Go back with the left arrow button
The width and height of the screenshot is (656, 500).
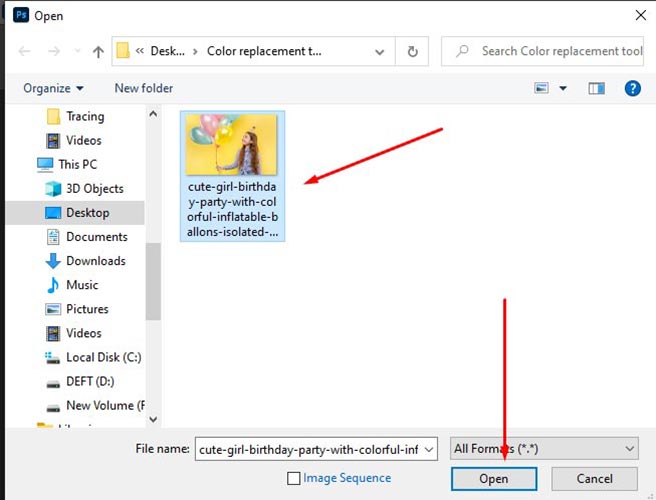[25, 51]
